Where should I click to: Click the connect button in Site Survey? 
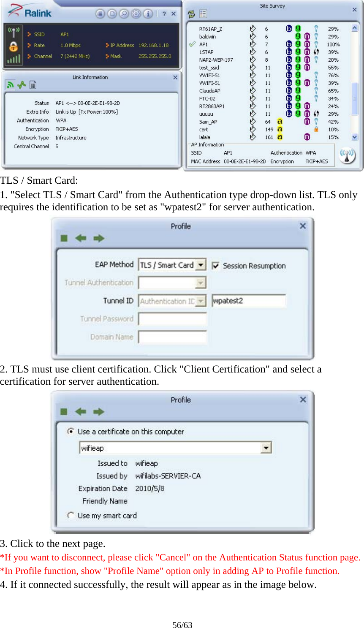[348, 155]
